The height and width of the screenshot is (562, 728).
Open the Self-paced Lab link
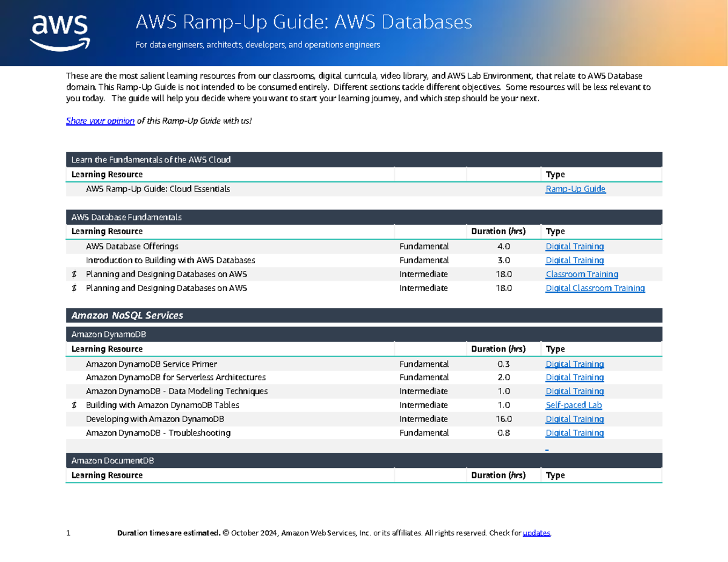coord(573,405)
